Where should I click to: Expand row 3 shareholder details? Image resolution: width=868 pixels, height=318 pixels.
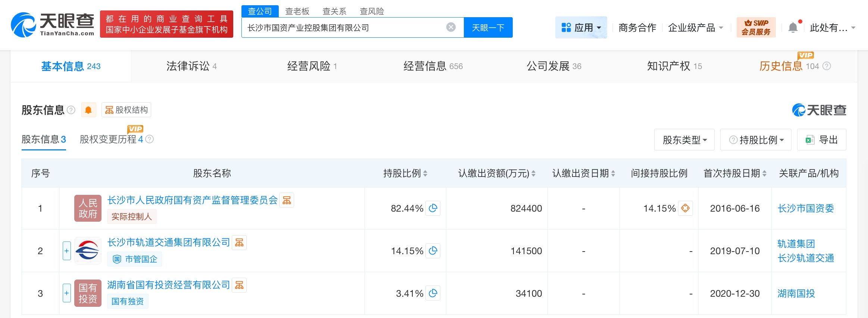pos(66,293)
